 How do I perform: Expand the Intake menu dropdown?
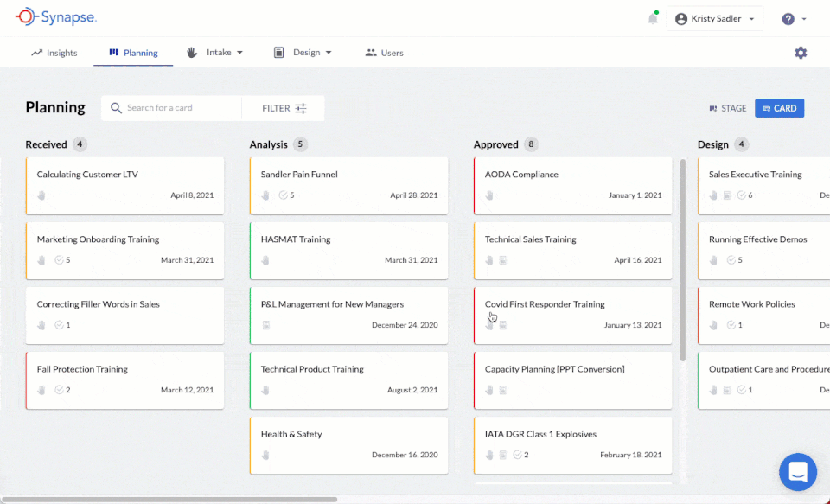[239, 53]
